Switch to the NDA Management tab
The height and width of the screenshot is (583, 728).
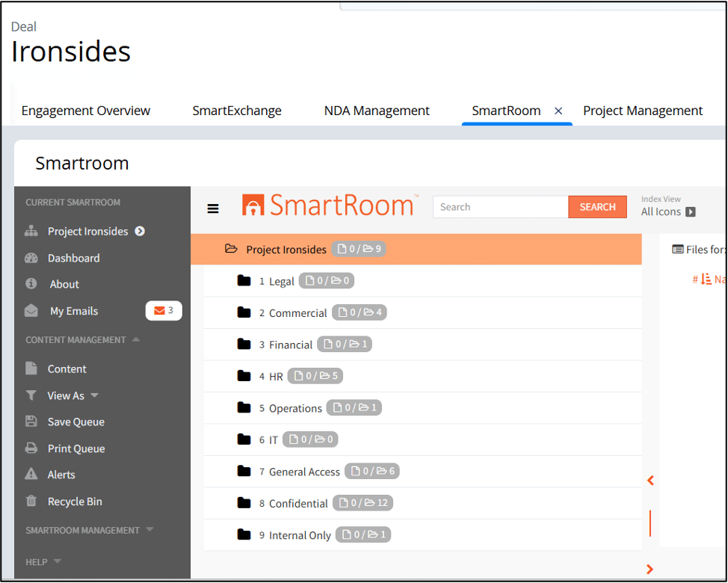coord(377,111)
